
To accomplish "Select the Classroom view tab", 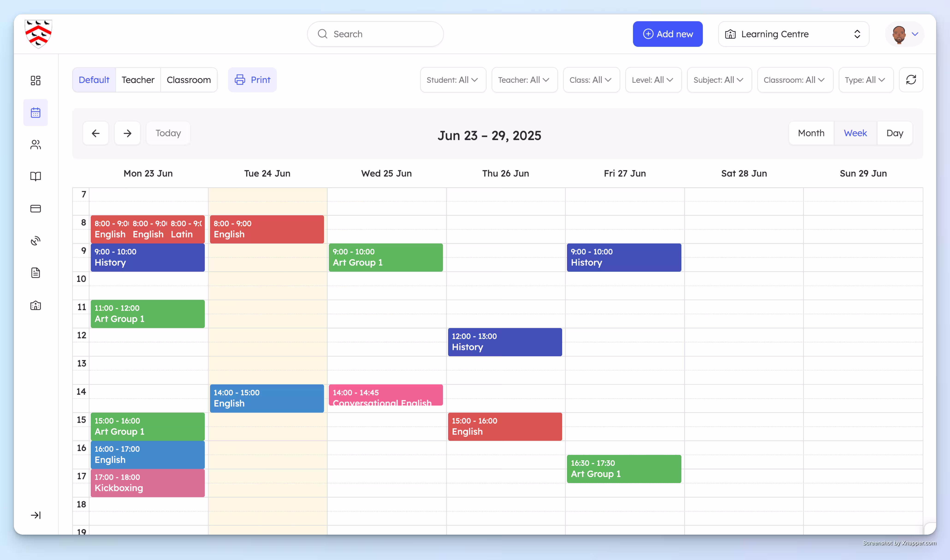I will click(x=188, y=80).
